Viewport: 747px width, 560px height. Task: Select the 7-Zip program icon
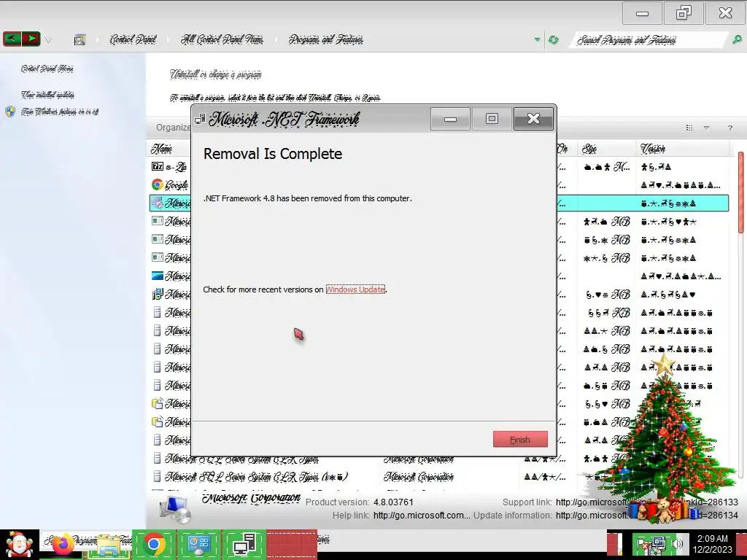pos(158,166)
